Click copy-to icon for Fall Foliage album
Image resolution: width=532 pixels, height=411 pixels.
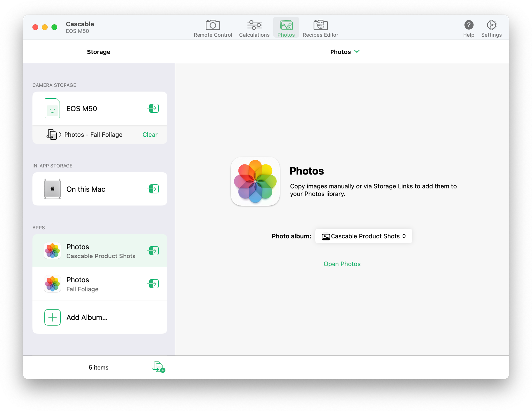click(x=153, y=284)
